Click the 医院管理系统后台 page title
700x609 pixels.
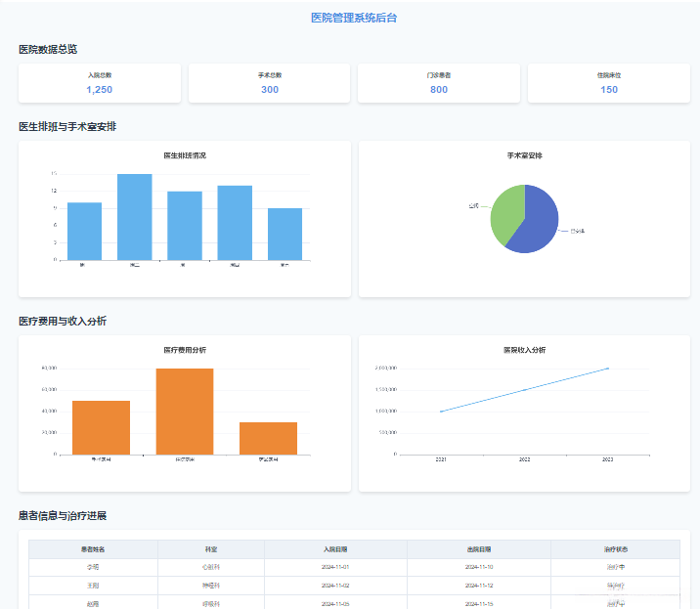click(354, 18)
